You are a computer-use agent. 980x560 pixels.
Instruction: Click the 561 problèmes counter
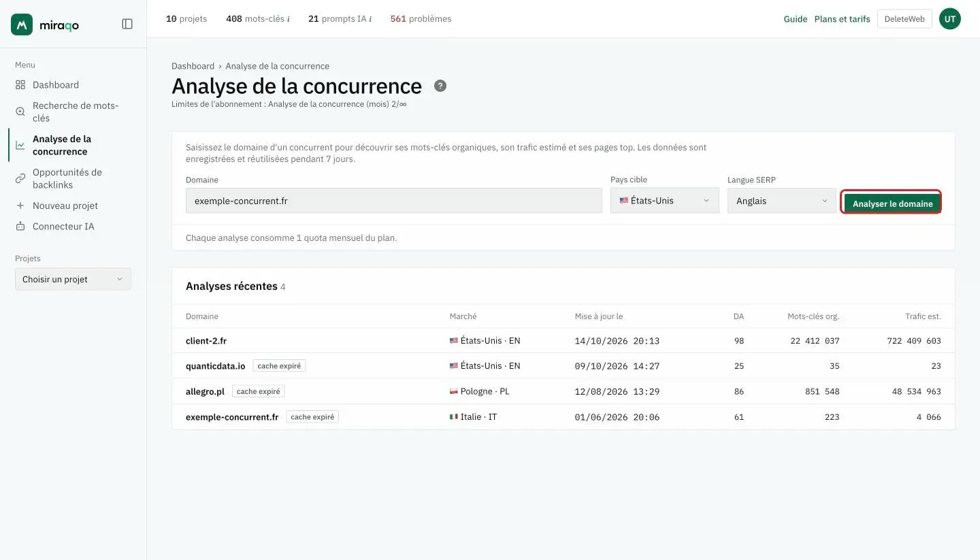pos(421,19)
